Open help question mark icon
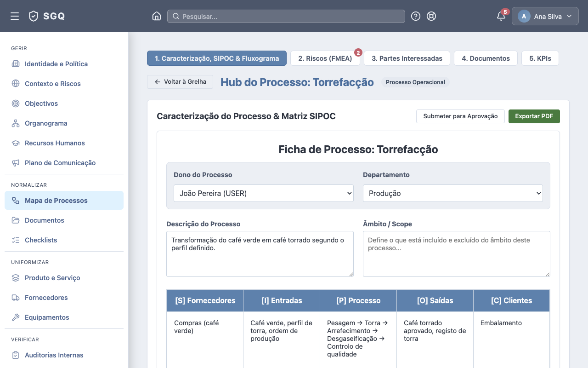Viewport: 588px width, 368px height. [x=416, y=16]
